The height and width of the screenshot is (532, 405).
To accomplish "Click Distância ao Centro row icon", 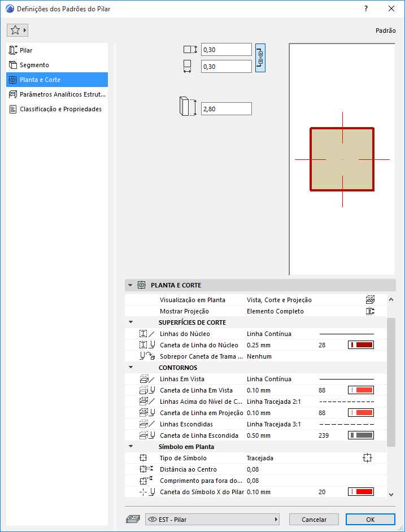I will coord(147,469).
